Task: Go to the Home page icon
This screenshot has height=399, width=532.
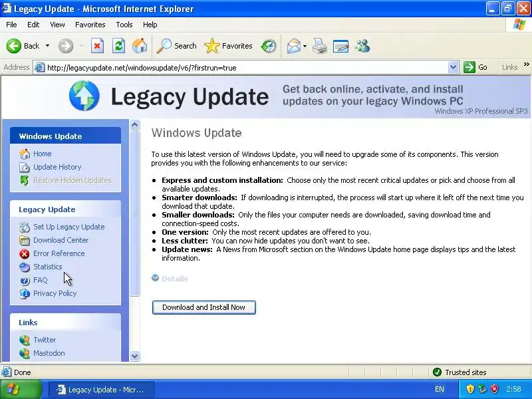Action: 140,46
